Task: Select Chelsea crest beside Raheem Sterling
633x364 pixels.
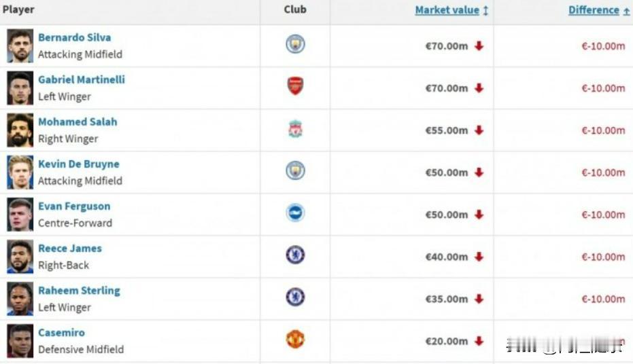Action: point(295,297)
